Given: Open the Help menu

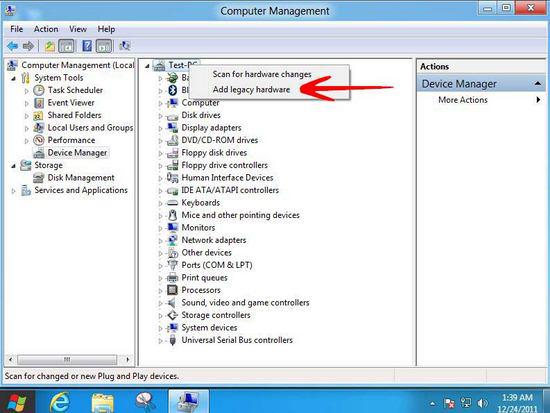Looking at the screenshot, I should click(x=106, y=29).
